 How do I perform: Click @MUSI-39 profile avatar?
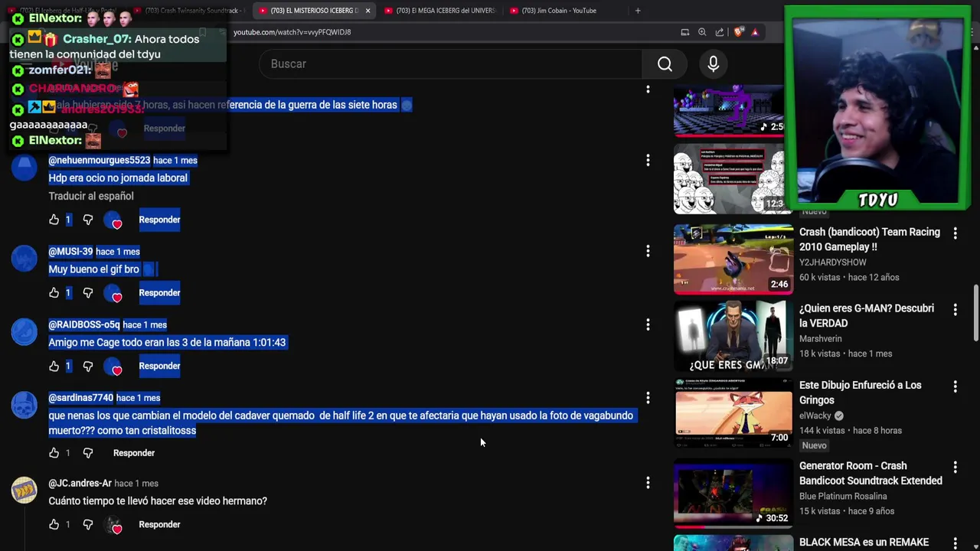pos(24,258)
